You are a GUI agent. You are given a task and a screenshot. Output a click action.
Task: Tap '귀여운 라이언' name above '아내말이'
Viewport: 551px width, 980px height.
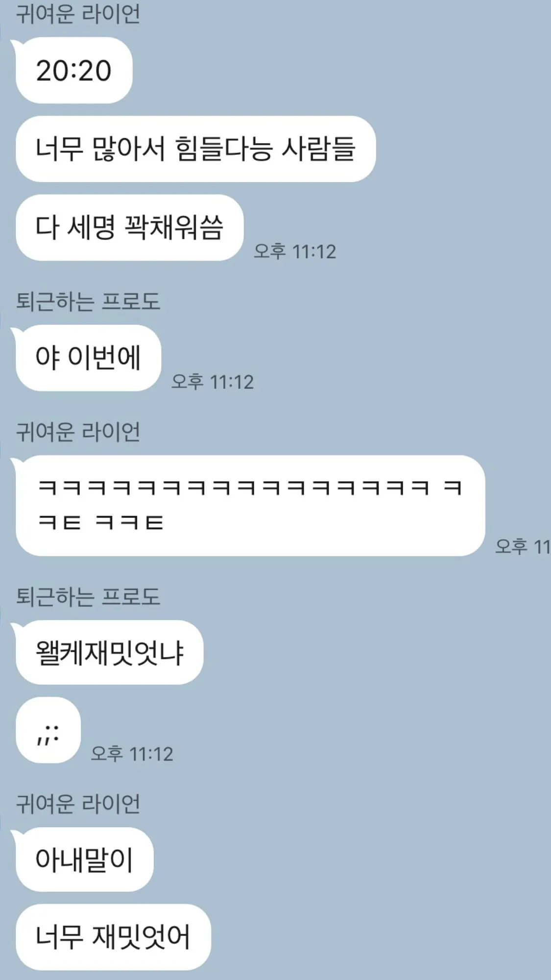point(78,804)
